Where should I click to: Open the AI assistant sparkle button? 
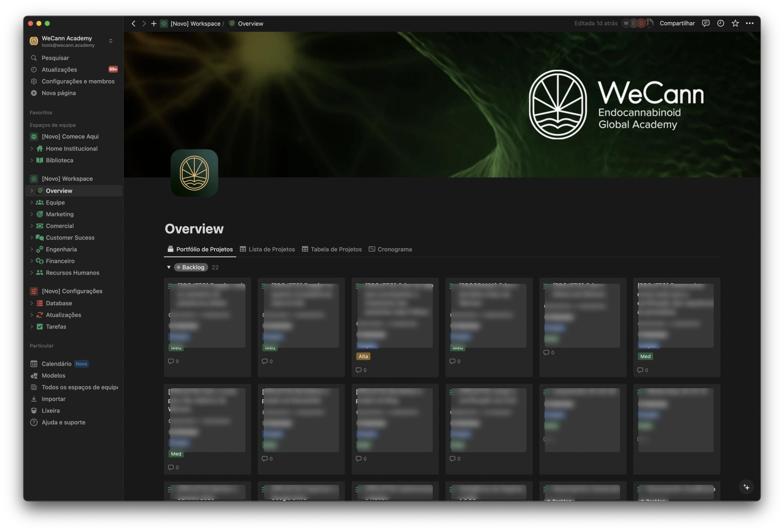pyautogui.click(x=746, y=487)
